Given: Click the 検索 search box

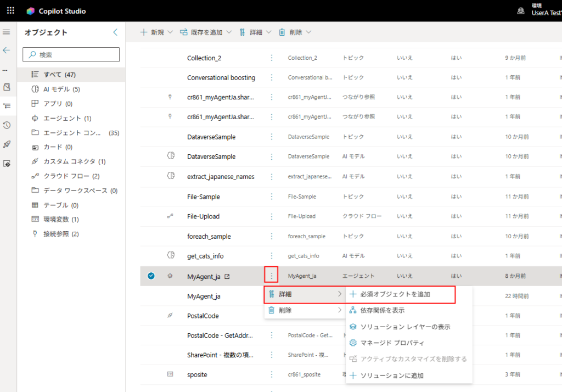Looking at the screenshot, I should (71, 54).
